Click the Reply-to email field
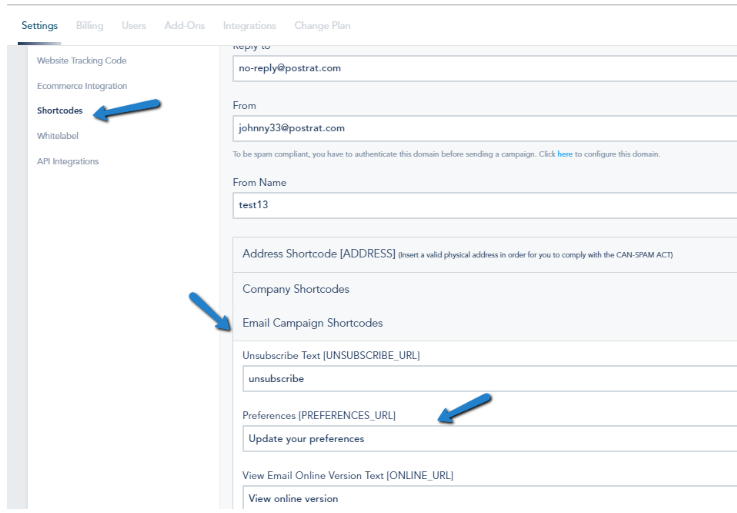This screenshot has width=737, height=513. pos(485,68)
